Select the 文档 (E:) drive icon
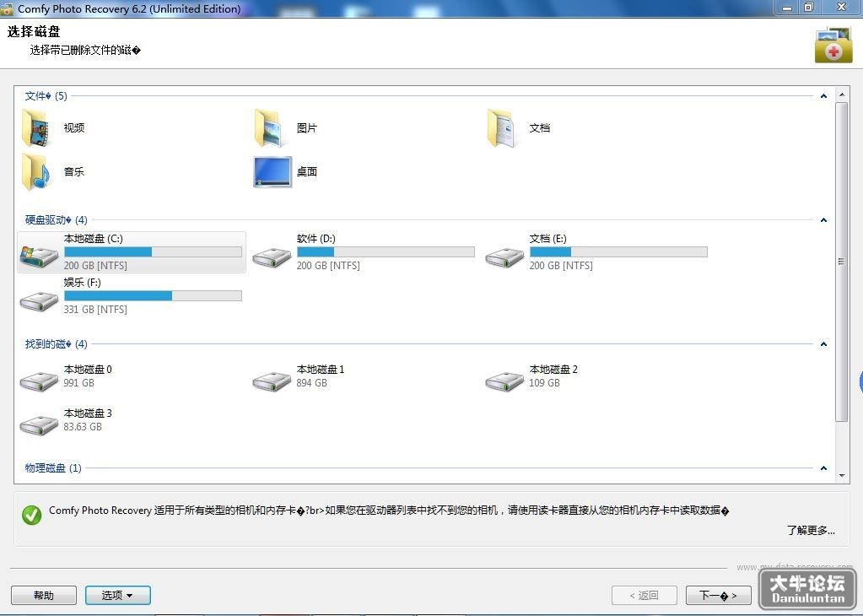Viewport: 863px width, 616px height. click(x=504, y=257)
